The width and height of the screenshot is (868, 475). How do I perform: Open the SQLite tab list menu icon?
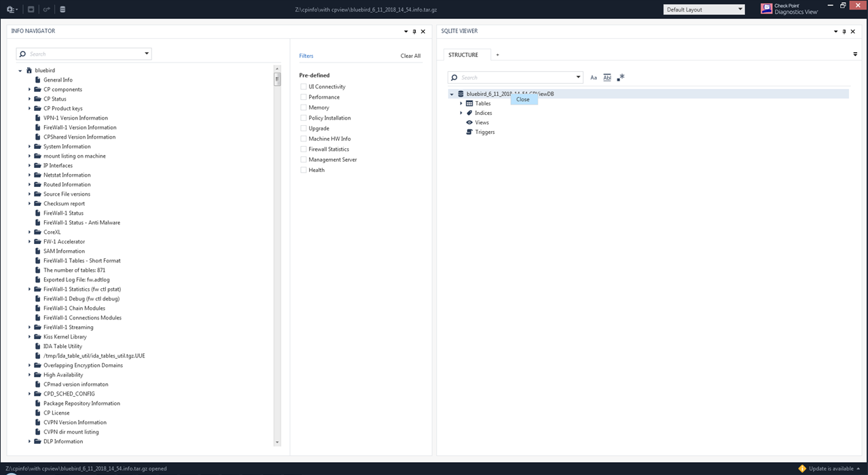coord(855,54)
